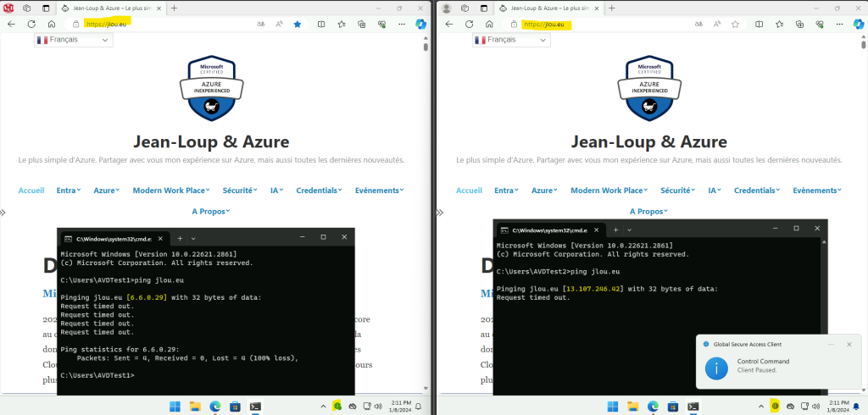Expand IA menu in AVDTest1 page
The image size is (868, 415).
277,191
